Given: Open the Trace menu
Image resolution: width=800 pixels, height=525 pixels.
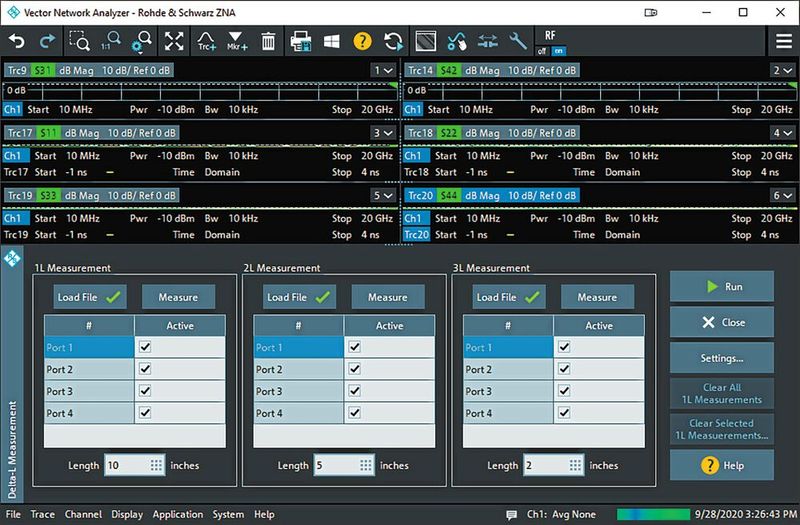Looking at the screenshot, I should point(42,514).
